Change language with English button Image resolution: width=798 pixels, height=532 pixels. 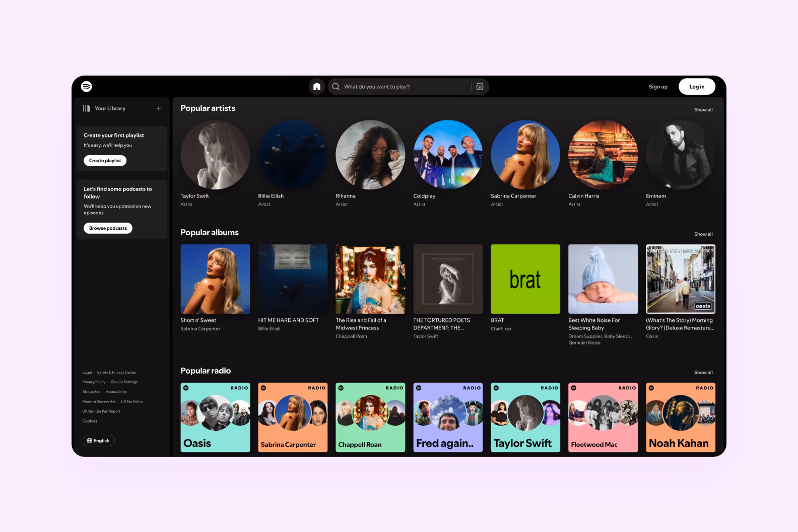pyautogui.click(x=99, y=441)
